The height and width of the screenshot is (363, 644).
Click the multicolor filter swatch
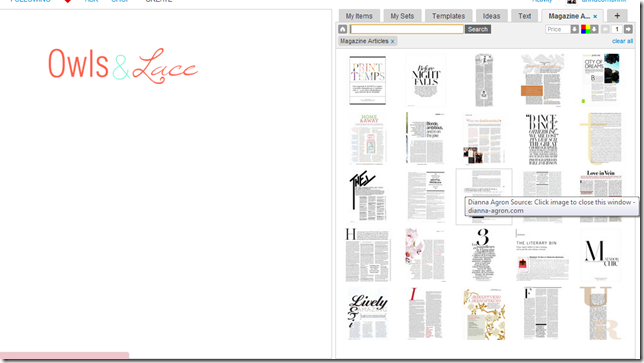tap(585, 29)
